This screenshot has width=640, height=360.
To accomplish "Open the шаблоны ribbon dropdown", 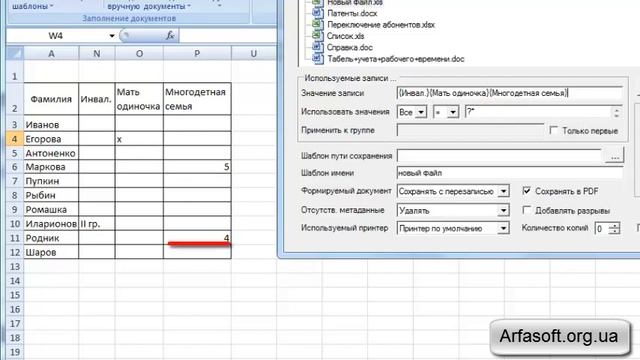I will (33, 6).
